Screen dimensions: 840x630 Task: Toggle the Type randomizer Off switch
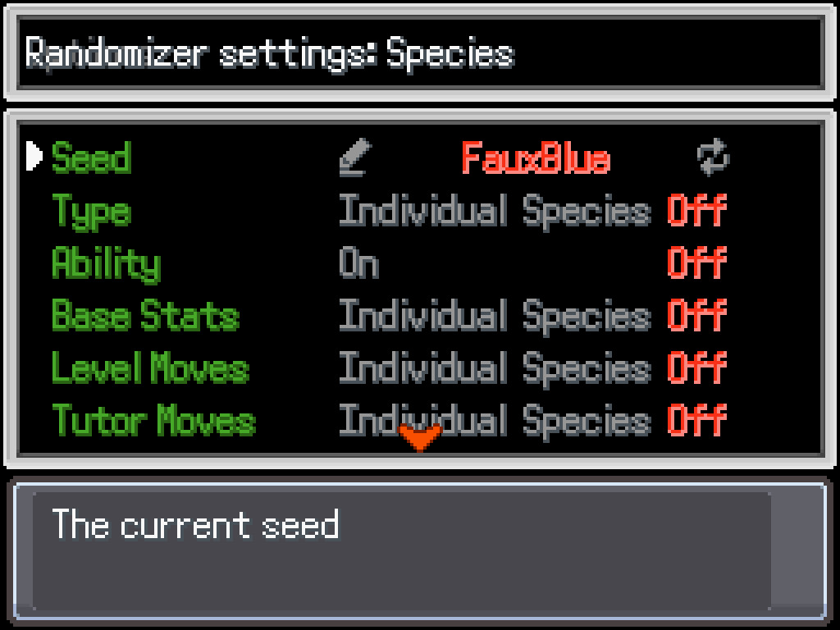(x=696, y=211)
